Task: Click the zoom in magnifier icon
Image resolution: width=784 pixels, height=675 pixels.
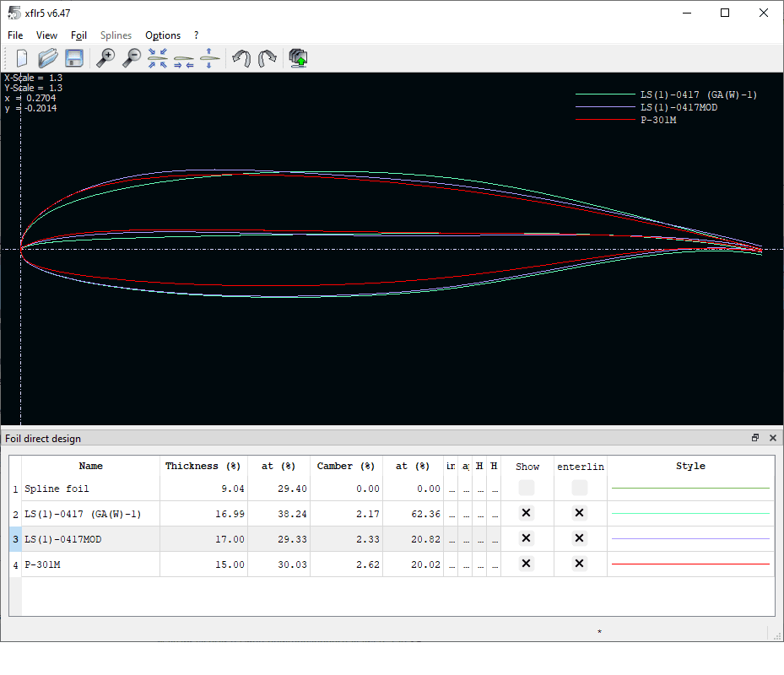Action: [105, 58]
